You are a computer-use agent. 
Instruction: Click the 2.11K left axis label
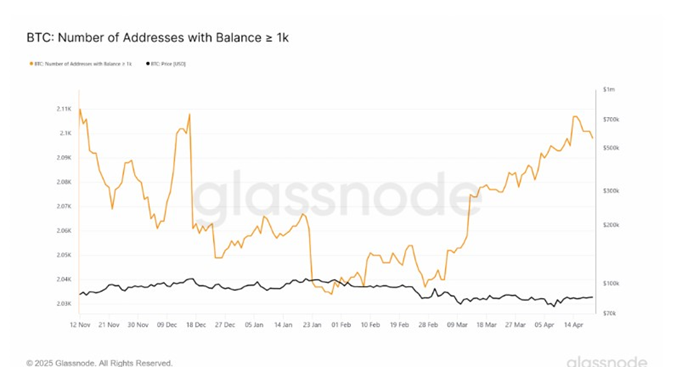tap(64, 109)
